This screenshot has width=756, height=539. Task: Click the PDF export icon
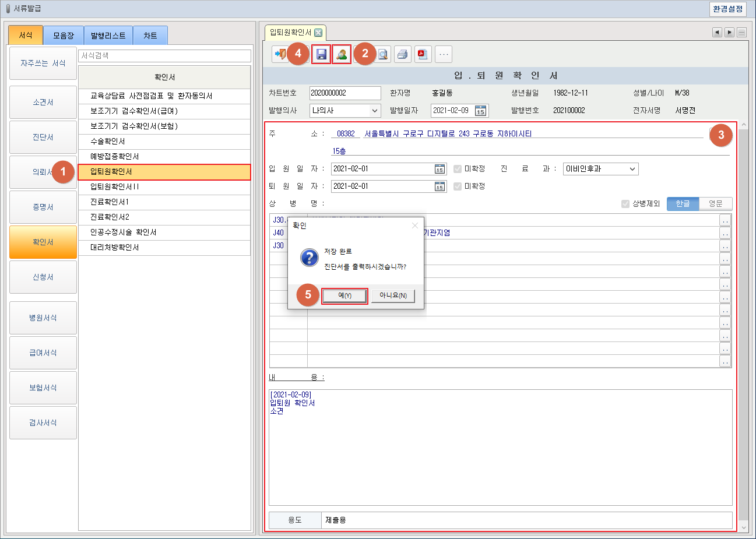[423, 54]
